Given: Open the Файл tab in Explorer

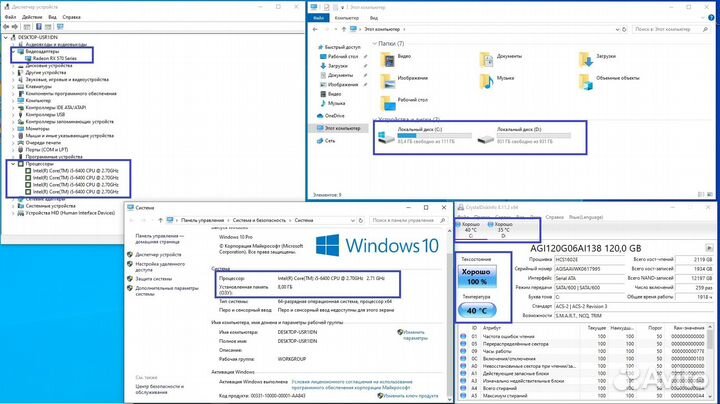Looking at the screenshot, I should (x=318, y=18).
